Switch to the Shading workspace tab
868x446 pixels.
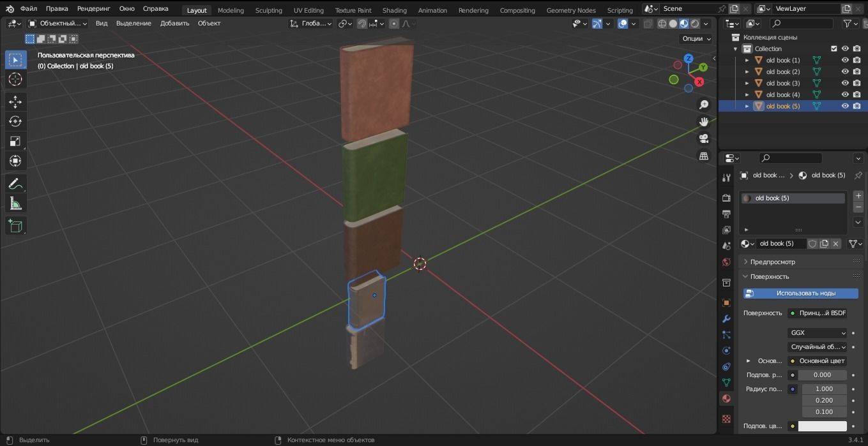pyautogui.click(x=394, y=10)
